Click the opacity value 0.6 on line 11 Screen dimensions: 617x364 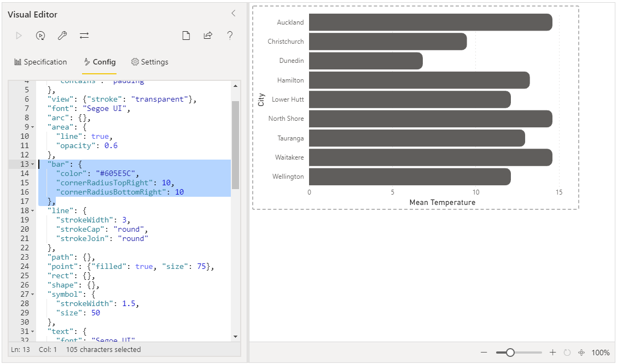click(x=111, y=145)
